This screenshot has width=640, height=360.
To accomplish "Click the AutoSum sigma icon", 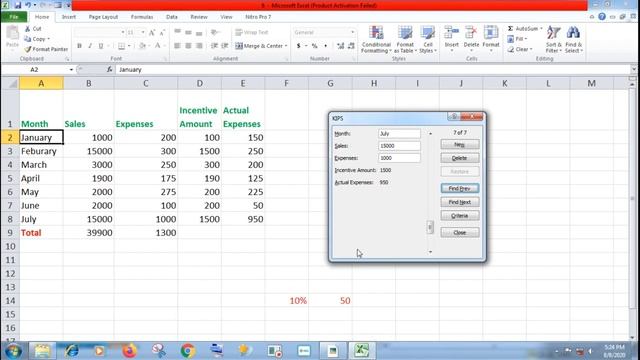I will (x=510, y=29).
